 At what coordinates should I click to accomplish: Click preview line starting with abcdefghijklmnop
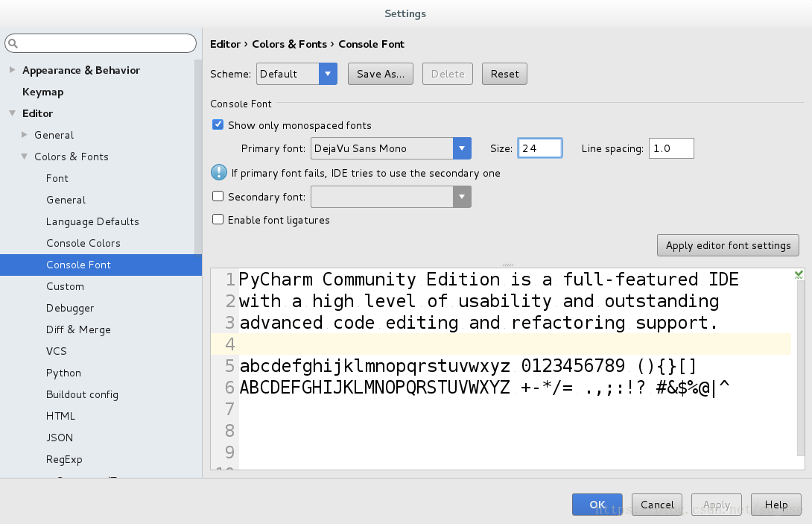tap(468, 366)
